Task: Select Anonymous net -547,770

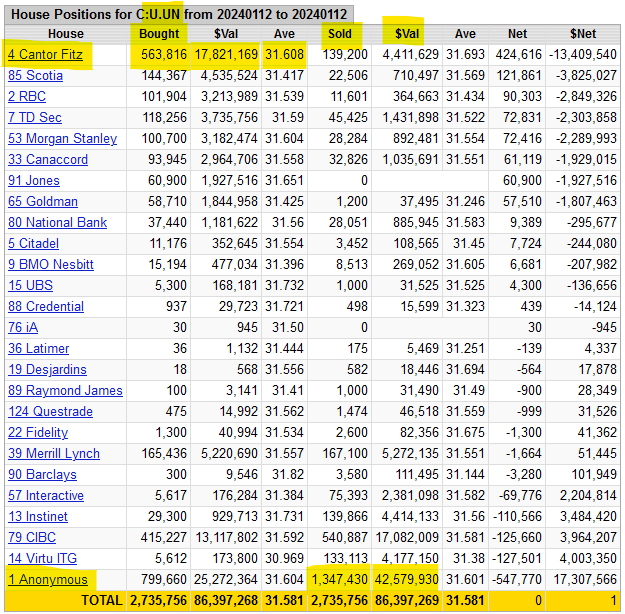Action: click(x=517, y=580)
